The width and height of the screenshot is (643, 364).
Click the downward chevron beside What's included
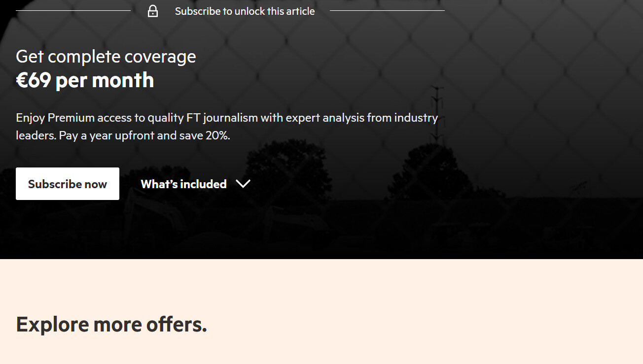coord(243,184)
